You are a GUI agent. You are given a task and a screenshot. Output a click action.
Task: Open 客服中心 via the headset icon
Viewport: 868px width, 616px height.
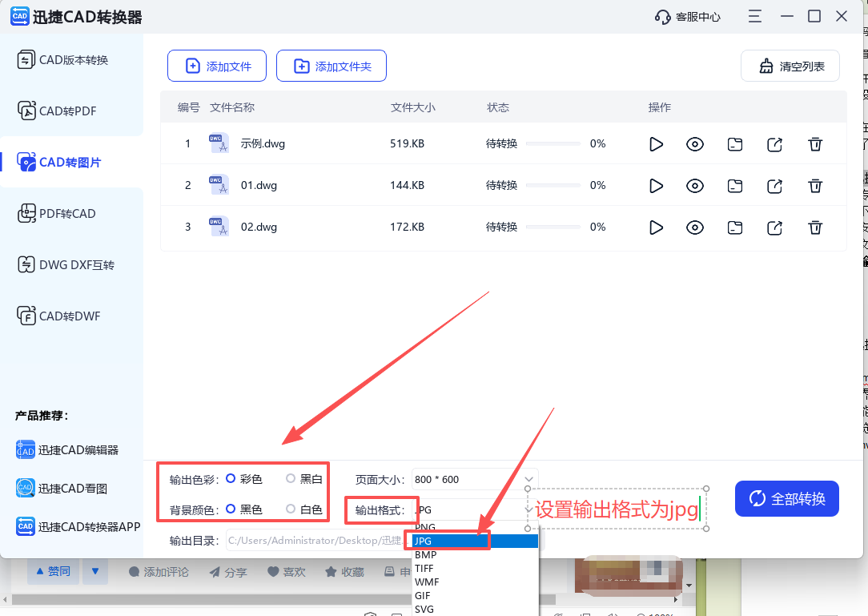tap(685, 15)
